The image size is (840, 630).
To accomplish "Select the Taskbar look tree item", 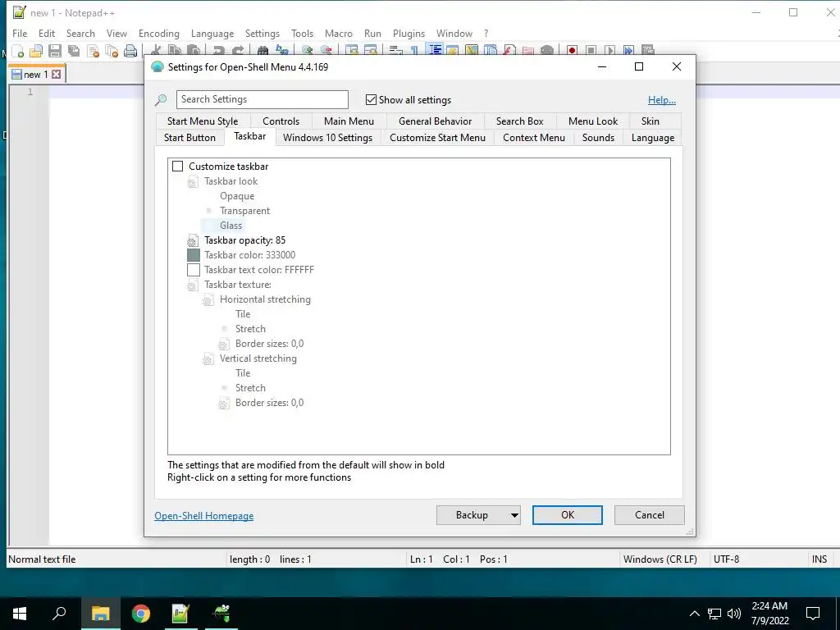I will pyautogui.click(x=231, y=181).
